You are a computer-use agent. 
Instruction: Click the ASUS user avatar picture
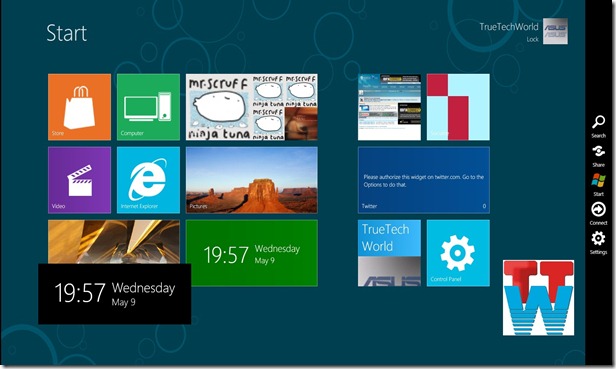tap(555, 31)
